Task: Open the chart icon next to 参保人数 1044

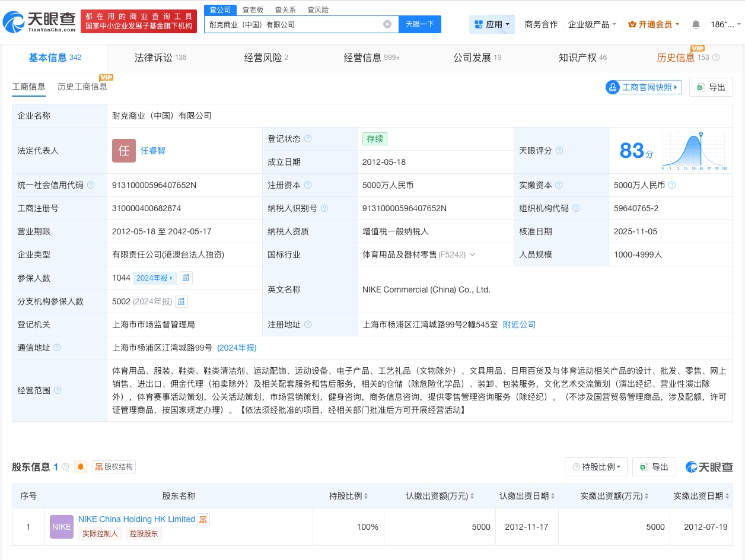Action: 186,278
